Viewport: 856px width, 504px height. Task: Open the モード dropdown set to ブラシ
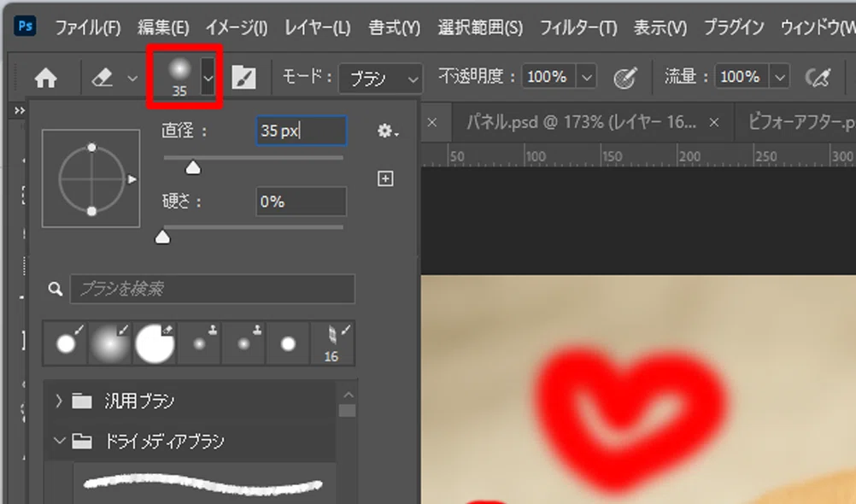[380, 79]
